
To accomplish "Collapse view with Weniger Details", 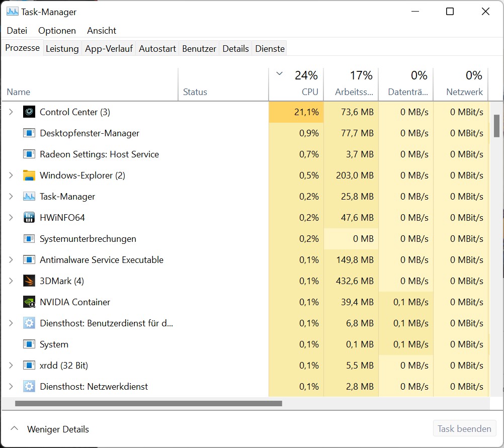I will 50,429.
